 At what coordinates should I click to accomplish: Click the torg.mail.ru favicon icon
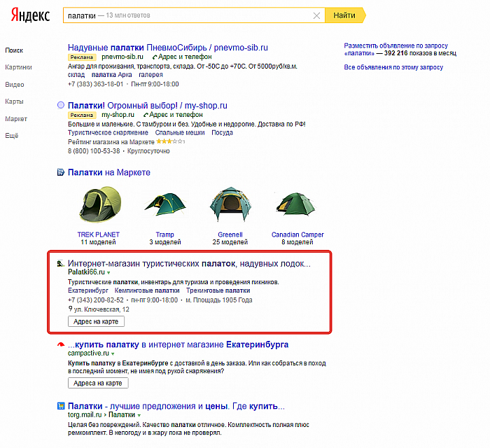point(61,406)
